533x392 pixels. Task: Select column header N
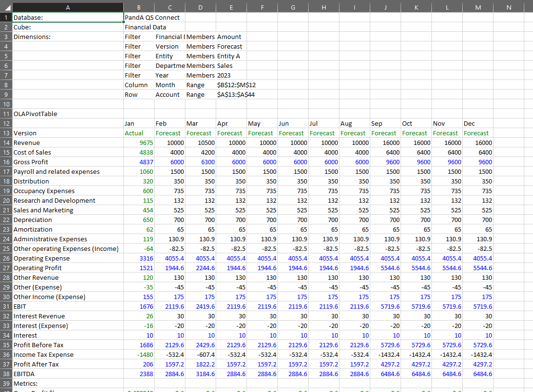tap(508, 7)
